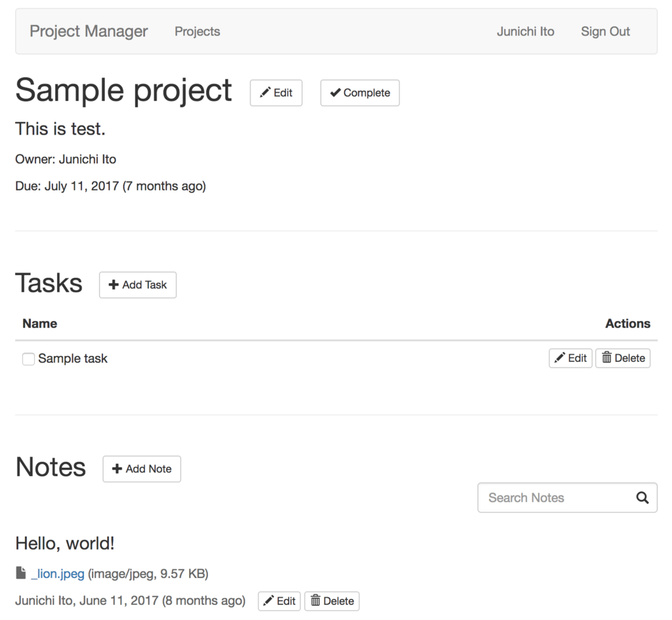Click the pencil Edit button beside project title

(x=276, y=93)
